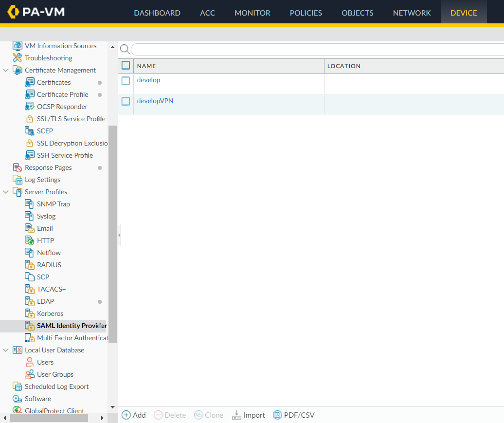The height and width of the screenshot is (423, 504).
Task: Click the OCSP Responder icon in sidebar
Action: click(29, 107)
